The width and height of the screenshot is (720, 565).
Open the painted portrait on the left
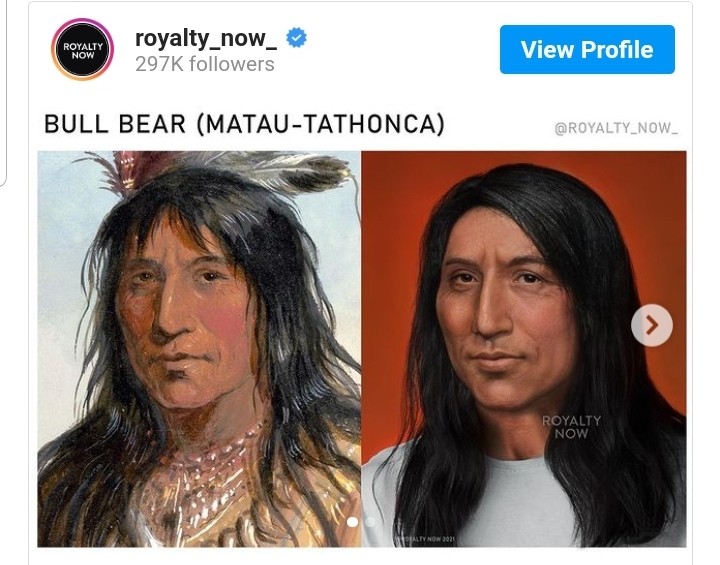199,349
